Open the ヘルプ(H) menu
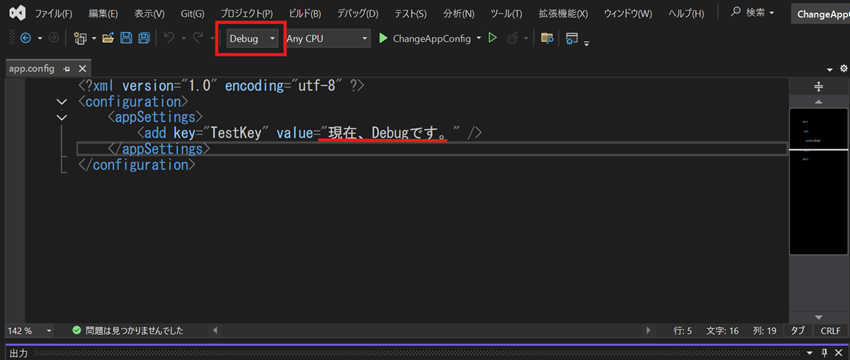 (686, 14)
